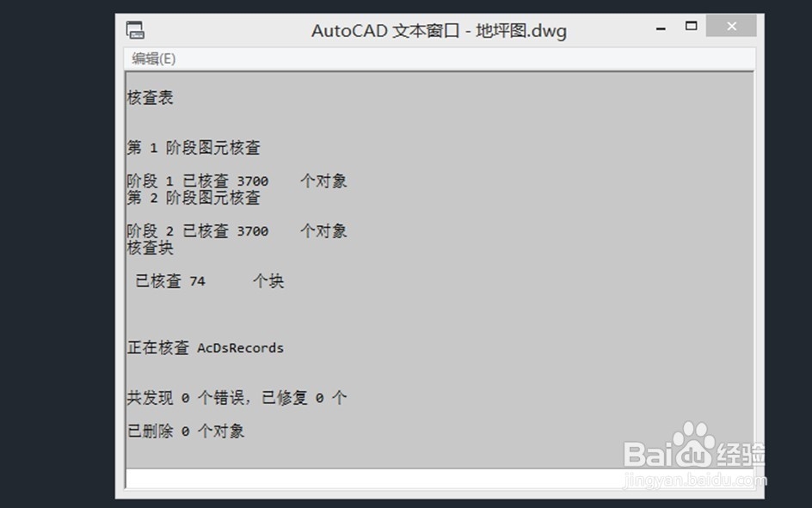Click the 正在核查 AcDsRecords line
The width and height of the screenshot is (812, 508).
pos(206,347)
